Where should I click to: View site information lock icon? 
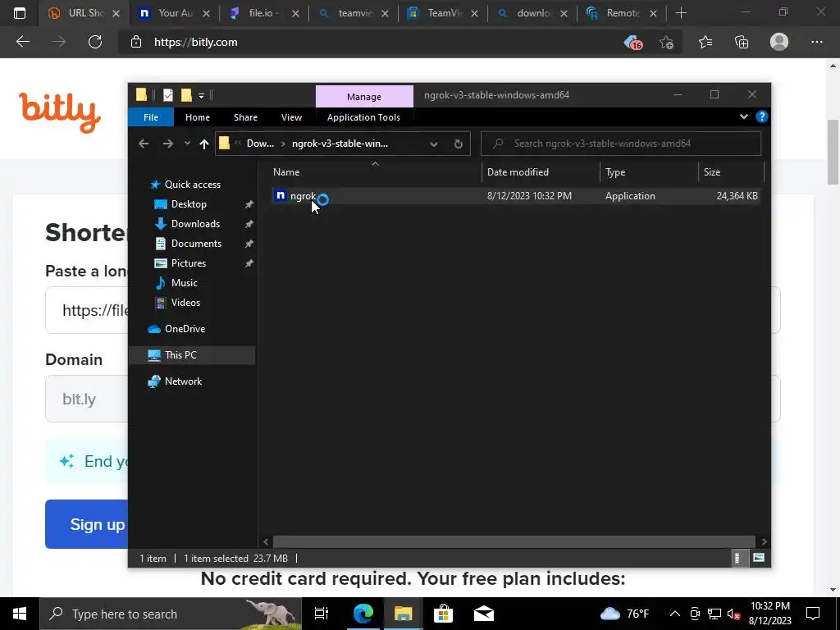click(136, 42)
